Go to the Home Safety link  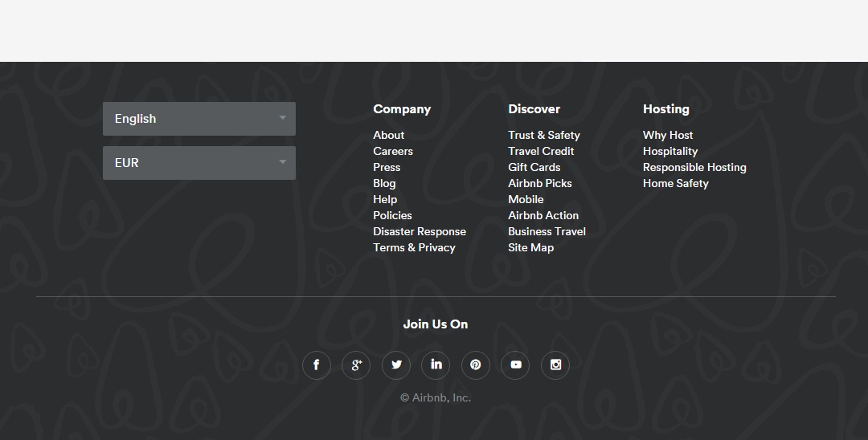tap(676, 183)
